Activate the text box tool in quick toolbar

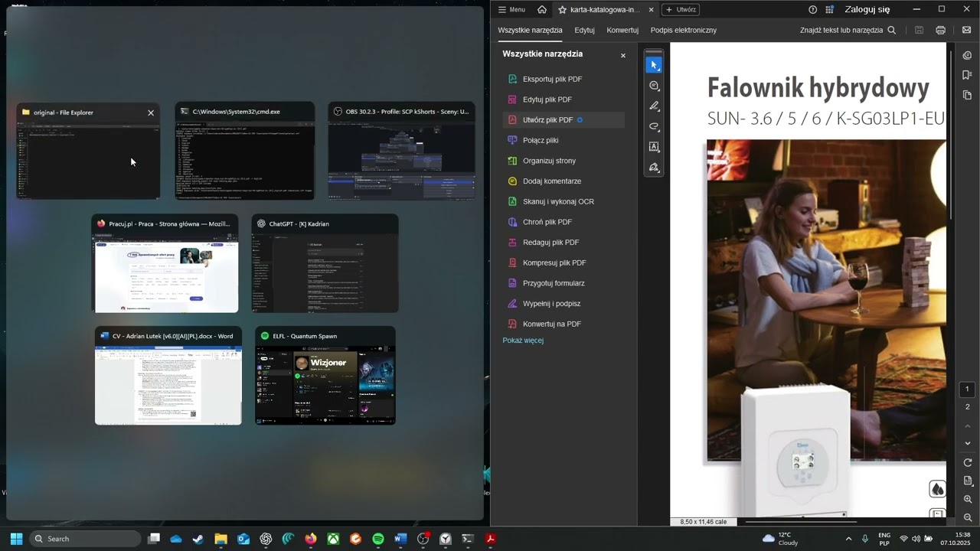(654, 146)
